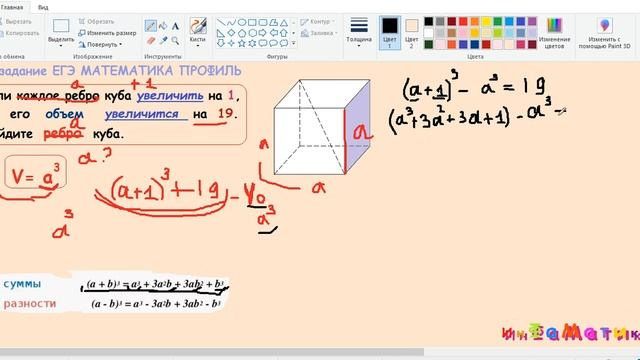Click the Обрезать crop button

[96, 22]
